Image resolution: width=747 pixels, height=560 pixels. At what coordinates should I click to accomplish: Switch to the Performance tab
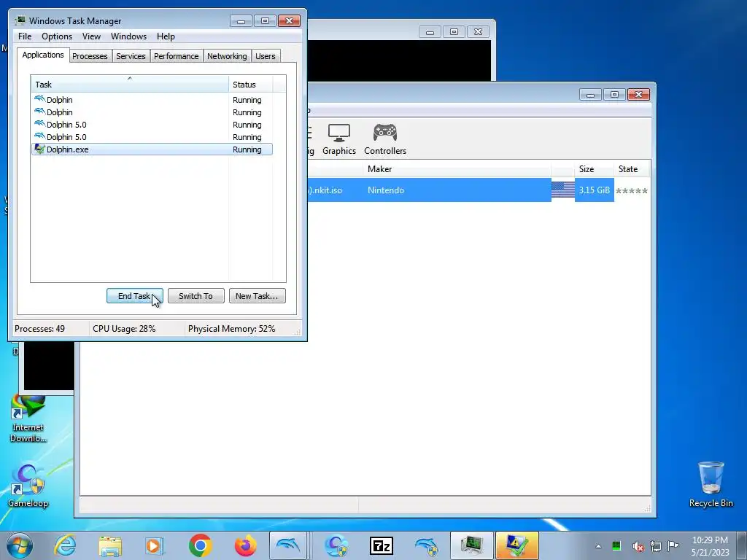176,56
